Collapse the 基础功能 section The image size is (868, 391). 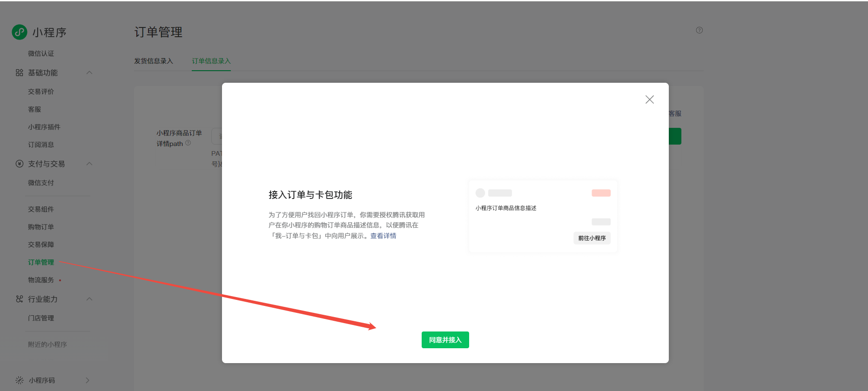(x=89, y=73)
